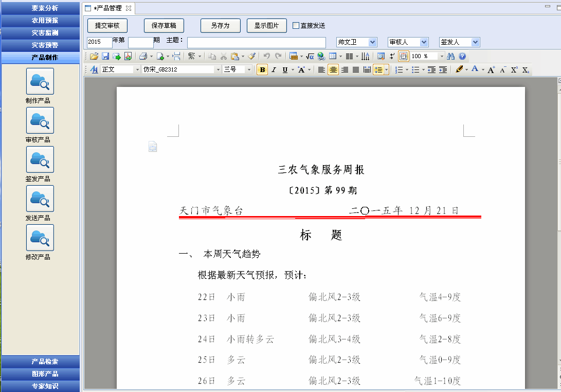Click the printer icon
This screenshot has height=392, width=561.
click(x=143, y=56)
